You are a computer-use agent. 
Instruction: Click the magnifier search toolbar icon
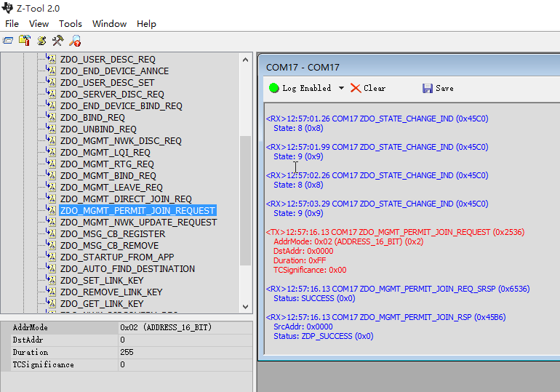tap(75, 41)
